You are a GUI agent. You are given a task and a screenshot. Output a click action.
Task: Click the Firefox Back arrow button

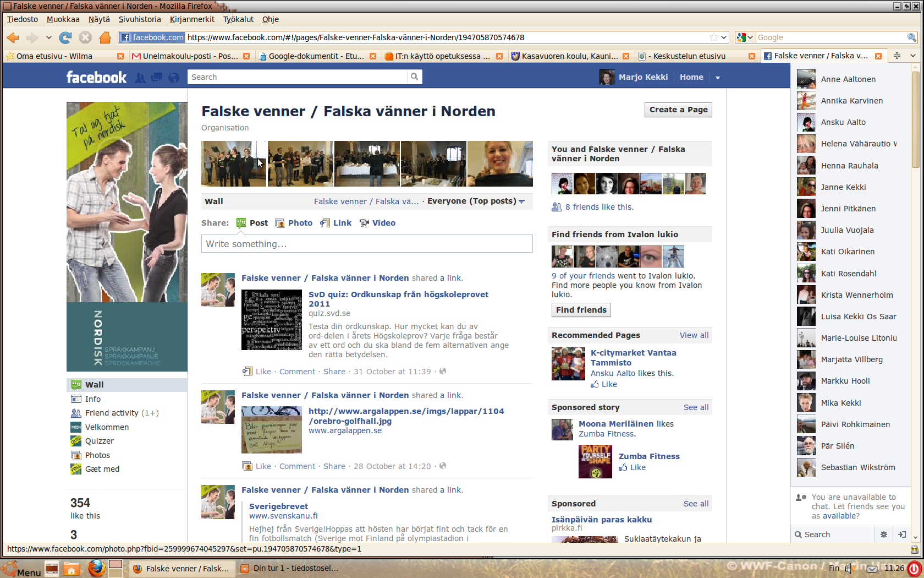[x=13, y=37]
